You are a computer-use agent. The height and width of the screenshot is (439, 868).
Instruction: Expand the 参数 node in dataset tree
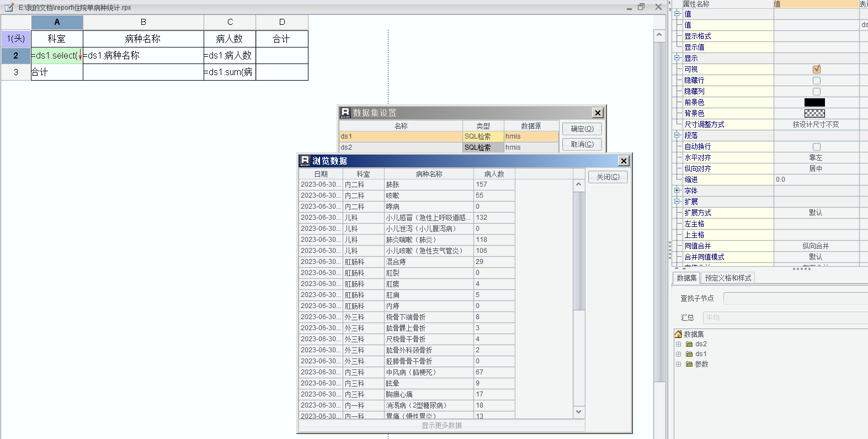tap(679, 364)
